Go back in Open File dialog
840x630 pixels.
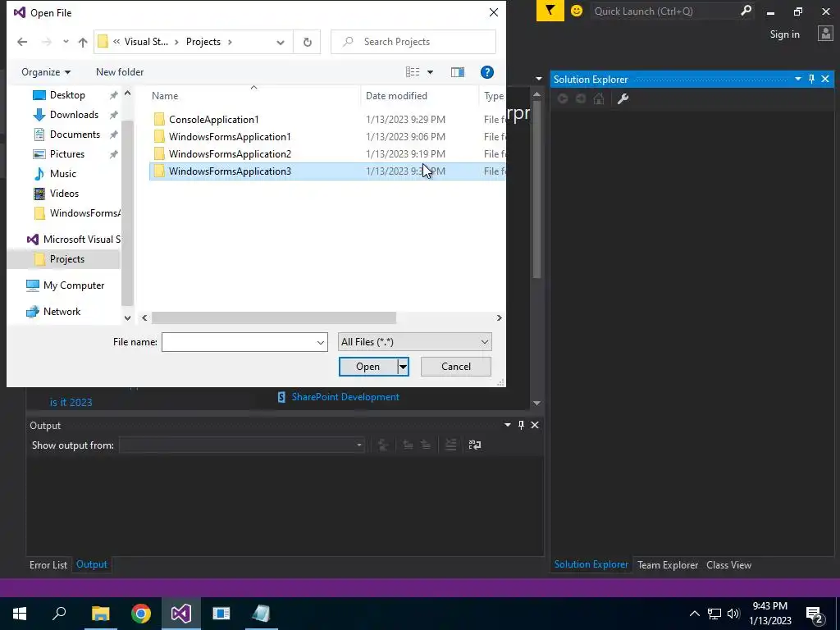point(22,42)
